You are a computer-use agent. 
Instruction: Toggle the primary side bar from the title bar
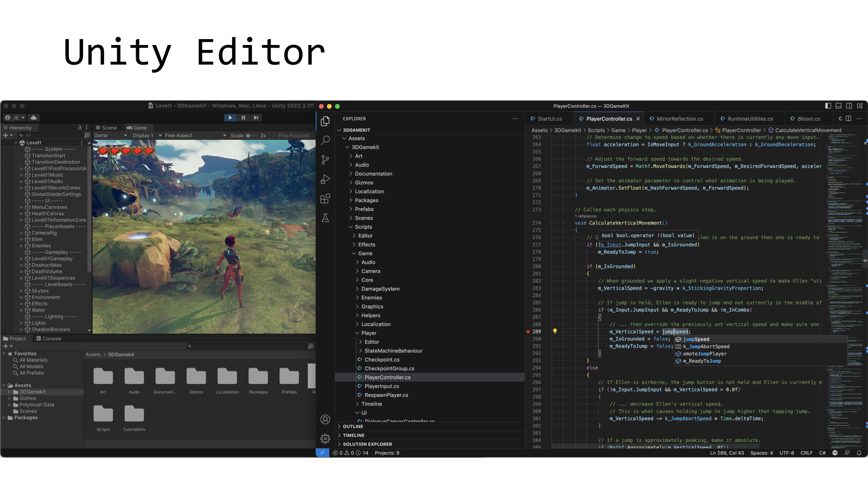tap(828, 106)
